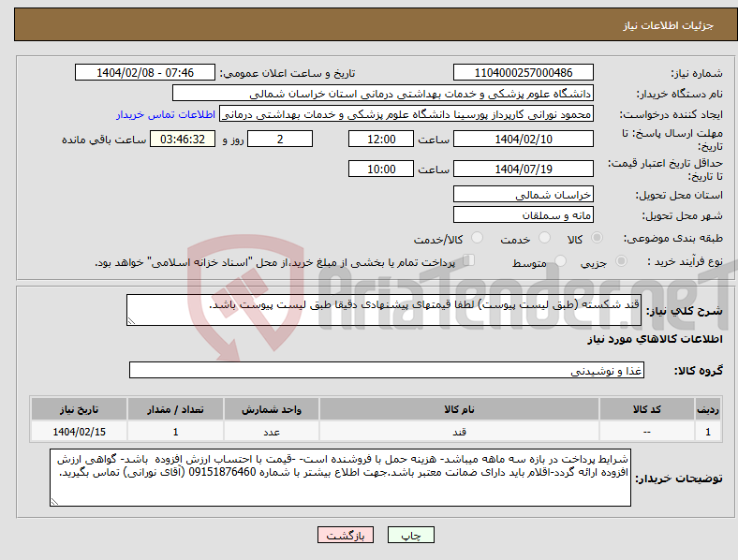Select the متوسط purchase type radio
The width and height of the screenshot is (738, 560).
tap(560, 260)
